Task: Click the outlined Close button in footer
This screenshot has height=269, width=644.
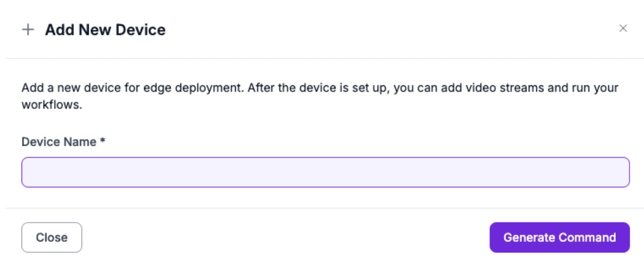Action: tap(51, 238)
